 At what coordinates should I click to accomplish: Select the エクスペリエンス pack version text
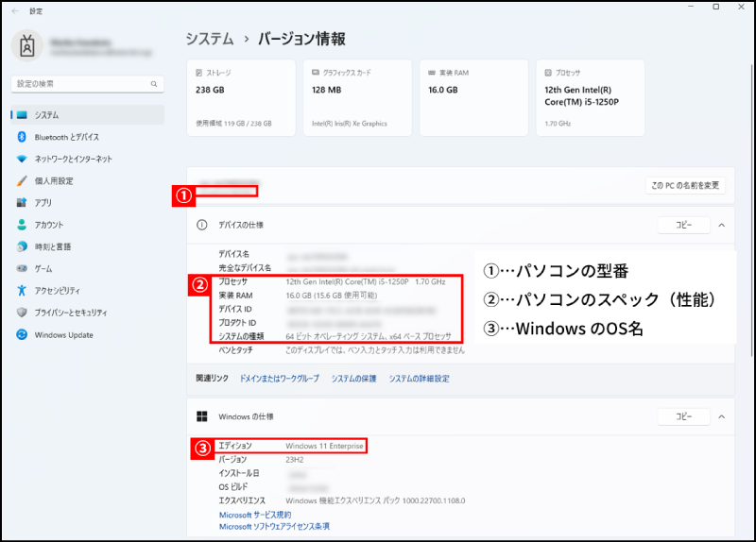(375, 500)
